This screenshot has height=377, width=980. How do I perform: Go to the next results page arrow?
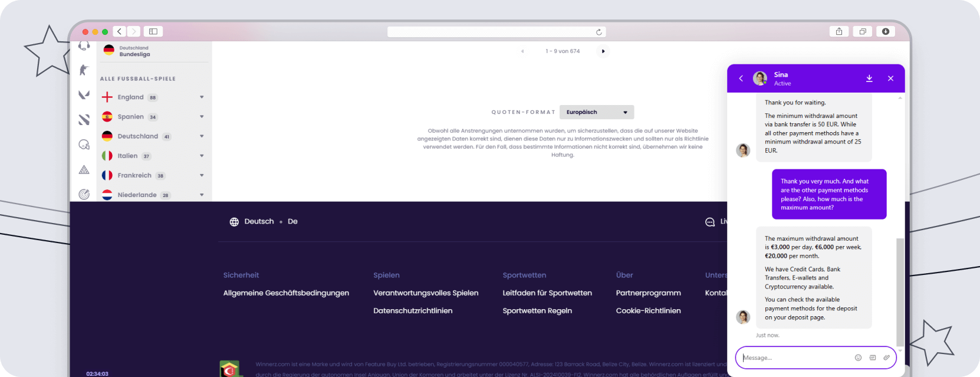pyautogui.click(x=603, y=51)
